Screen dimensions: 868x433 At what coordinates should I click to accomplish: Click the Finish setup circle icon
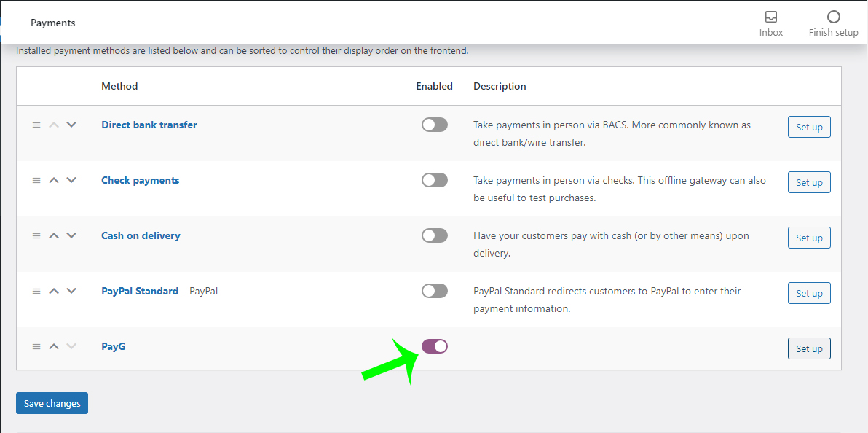[x=833, y=17]
